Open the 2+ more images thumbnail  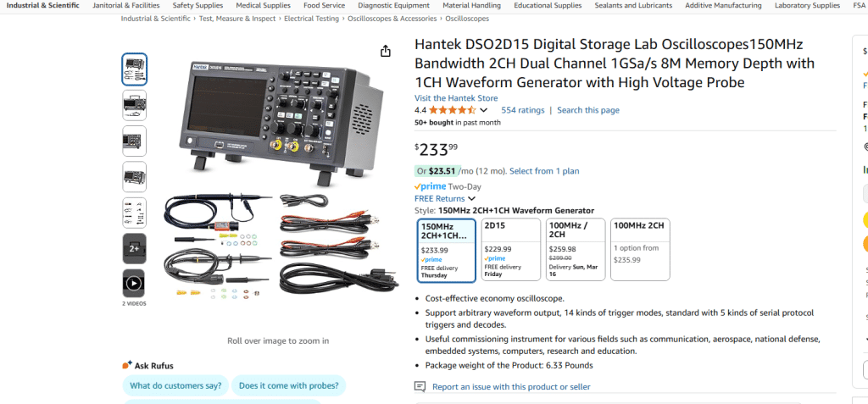[134, 248]
